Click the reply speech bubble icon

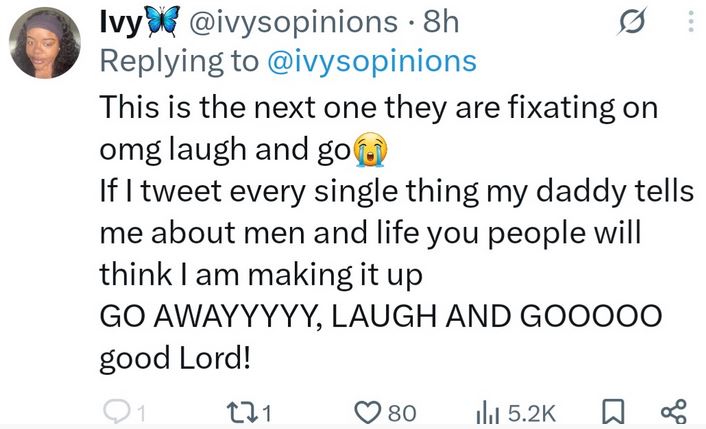[x=117, y=412]
